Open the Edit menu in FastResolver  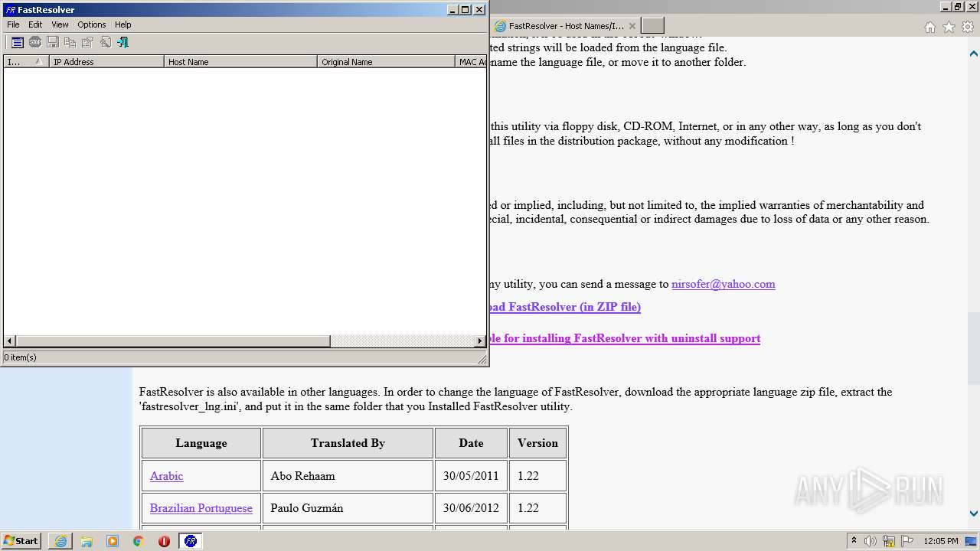pos(35,24)
